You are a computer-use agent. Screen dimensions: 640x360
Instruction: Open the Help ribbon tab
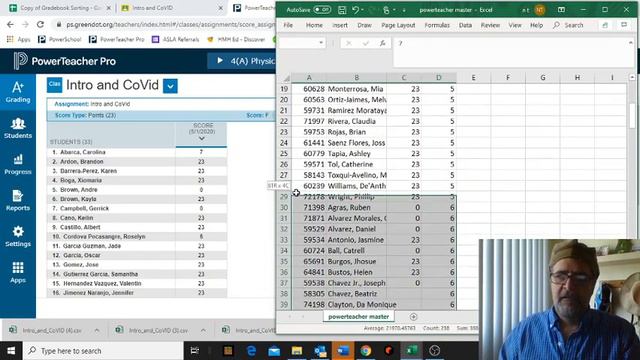[x=536, y=25]
